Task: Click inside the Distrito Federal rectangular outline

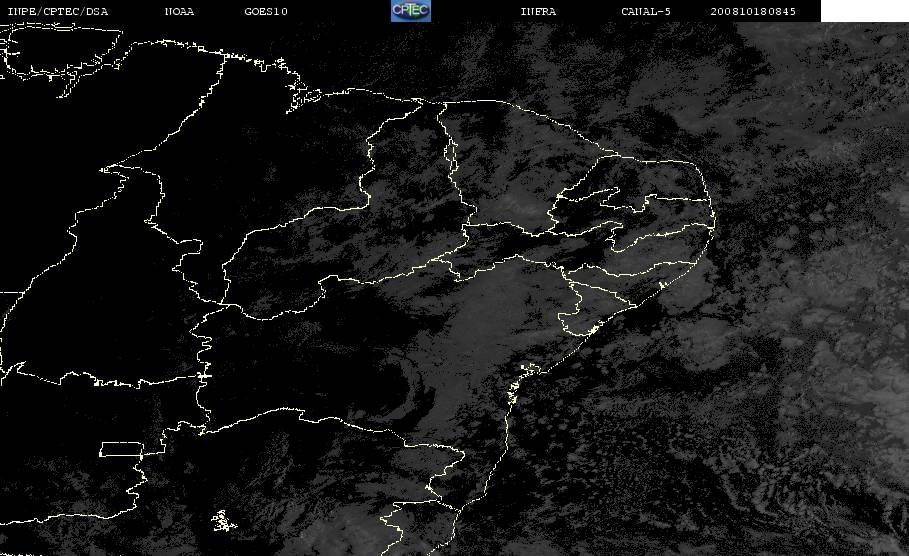Action: [x=121, y=449]
